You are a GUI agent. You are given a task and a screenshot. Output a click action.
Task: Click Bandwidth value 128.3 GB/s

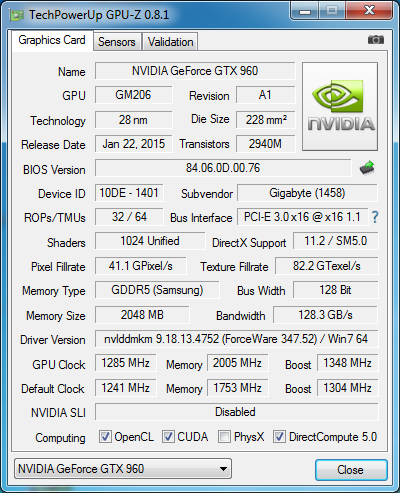325,315
